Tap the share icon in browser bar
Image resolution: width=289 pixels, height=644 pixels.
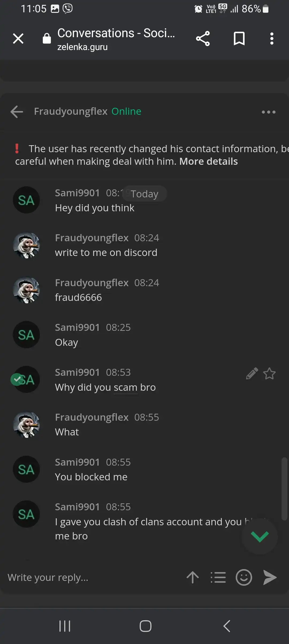click(x=203, y=39)
